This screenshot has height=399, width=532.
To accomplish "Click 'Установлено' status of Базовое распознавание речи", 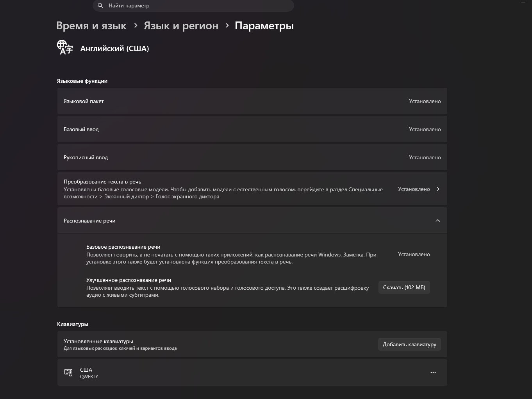I will [414, 254].
